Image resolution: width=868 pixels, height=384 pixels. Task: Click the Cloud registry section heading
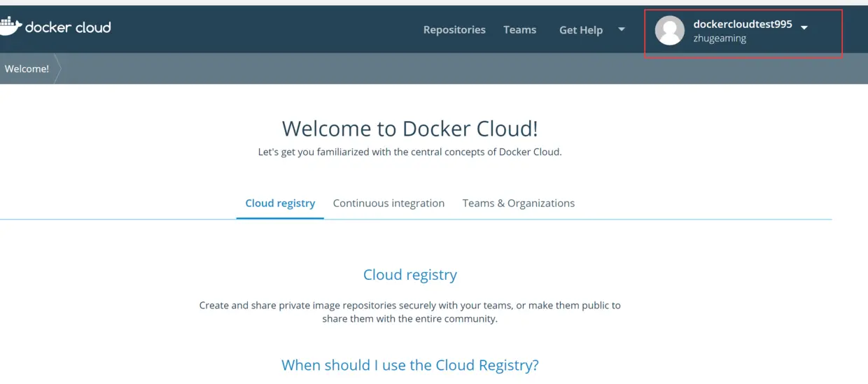click(410, 275)
